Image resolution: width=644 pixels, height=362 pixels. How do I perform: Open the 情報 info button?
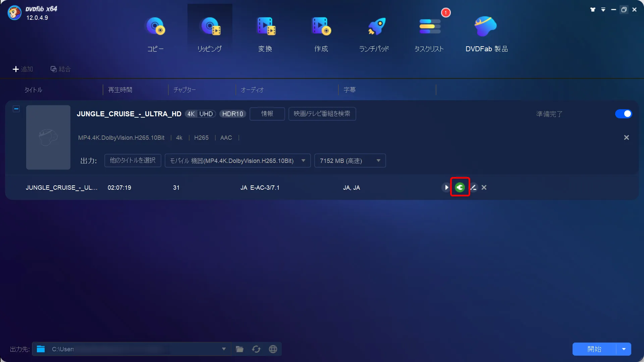(x=267, y=114)
